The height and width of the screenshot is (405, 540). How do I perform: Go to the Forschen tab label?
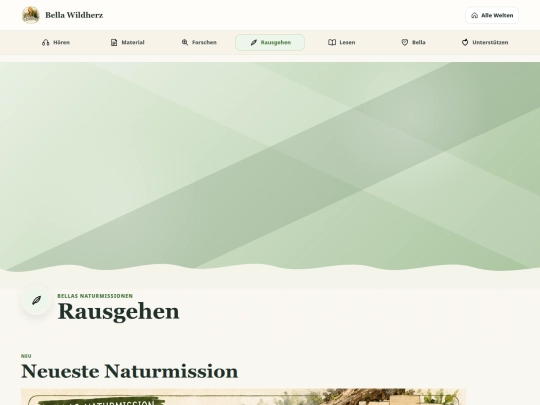click(204, 42)
